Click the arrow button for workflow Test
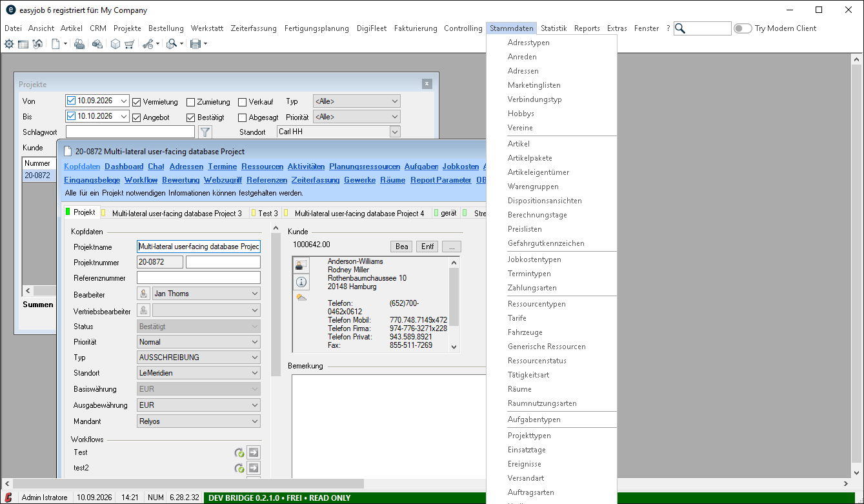 [x=254, y=452]
